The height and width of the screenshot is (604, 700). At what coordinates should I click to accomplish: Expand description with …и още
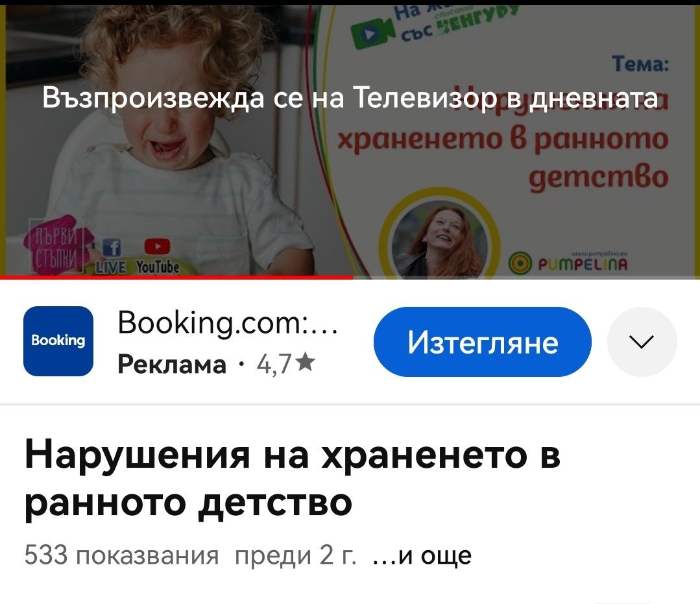[x=422, y=555]
